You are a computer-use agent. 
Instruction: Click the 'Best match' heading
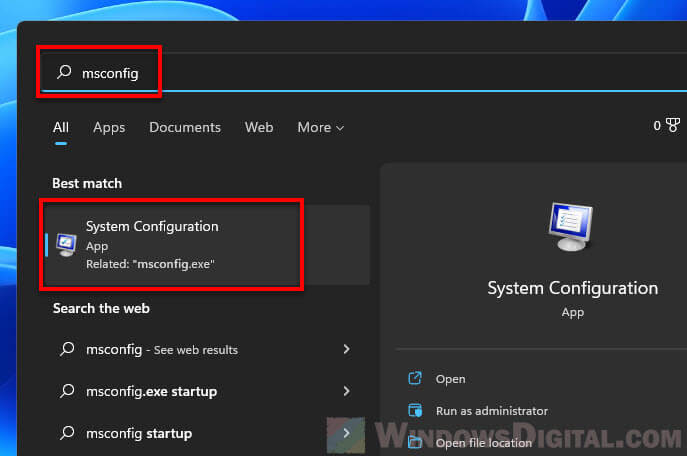pyautogui.click(x=87, y=183)
